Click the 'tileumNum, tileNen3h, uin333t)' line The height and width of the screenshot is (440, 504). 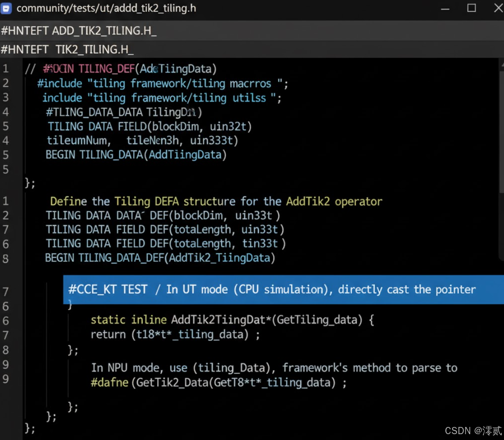pos(142,140)
